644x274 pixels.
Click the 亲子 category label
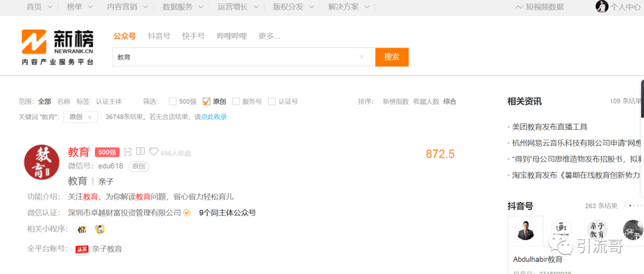pos(106,181)
